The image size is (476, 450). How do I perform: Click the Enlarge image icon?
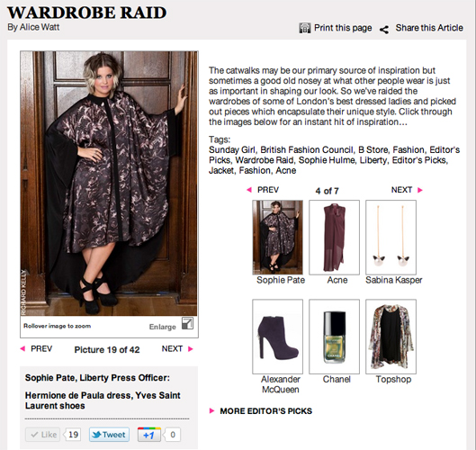click(187, 323)
